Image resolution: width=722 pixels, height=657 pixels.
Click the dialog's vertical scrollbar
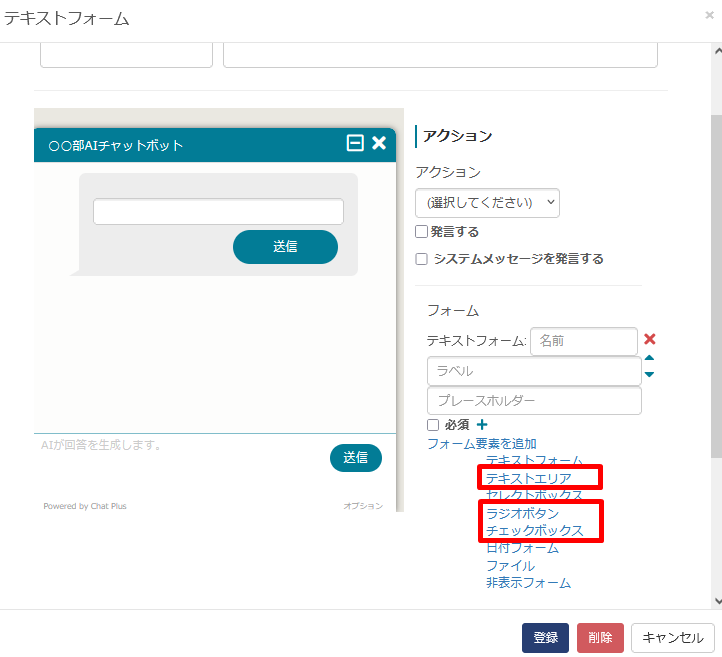click(x=715, y=300)
